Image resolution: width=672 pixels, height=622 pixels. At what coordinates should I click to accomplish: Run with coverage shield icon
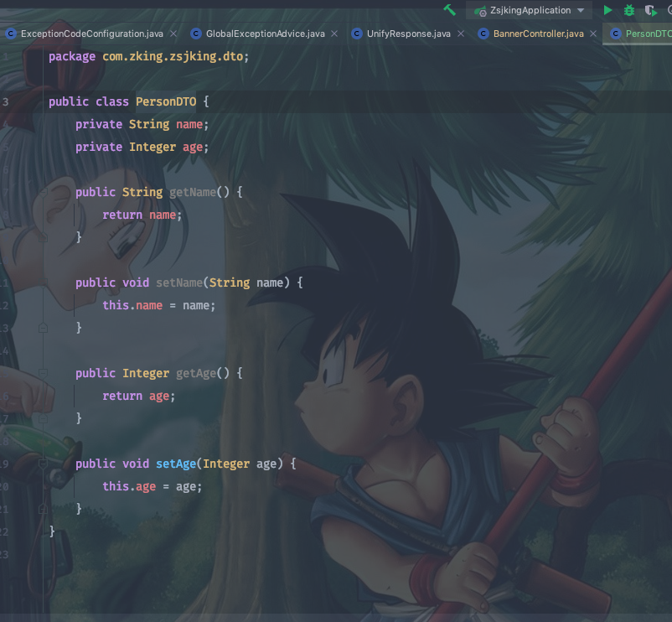pyautogui.click(x=650, y=10)
